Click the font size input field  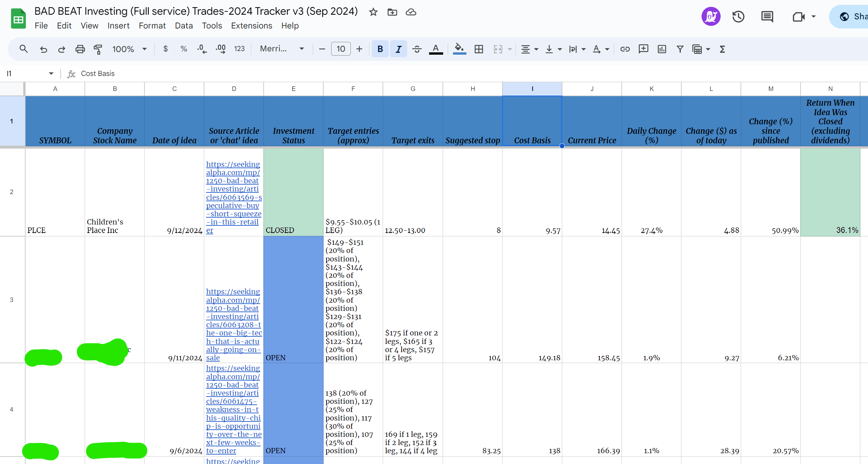coord(341,49)
